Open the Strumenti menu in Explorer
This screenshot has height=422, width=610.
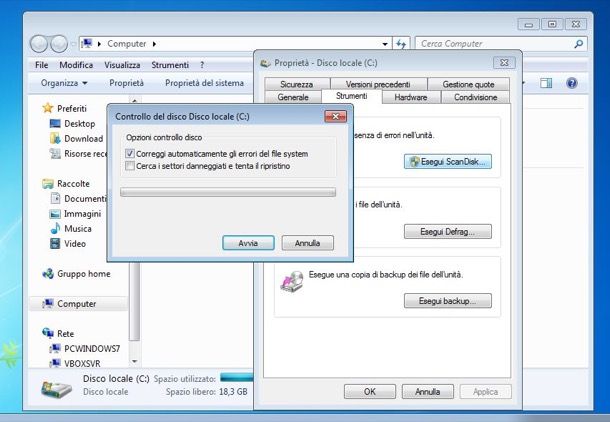coord(170,65)
